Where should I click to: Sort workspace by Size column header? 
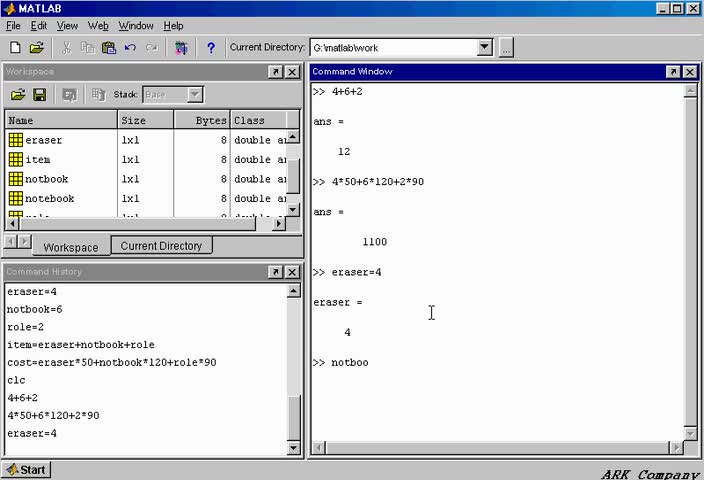145,120
